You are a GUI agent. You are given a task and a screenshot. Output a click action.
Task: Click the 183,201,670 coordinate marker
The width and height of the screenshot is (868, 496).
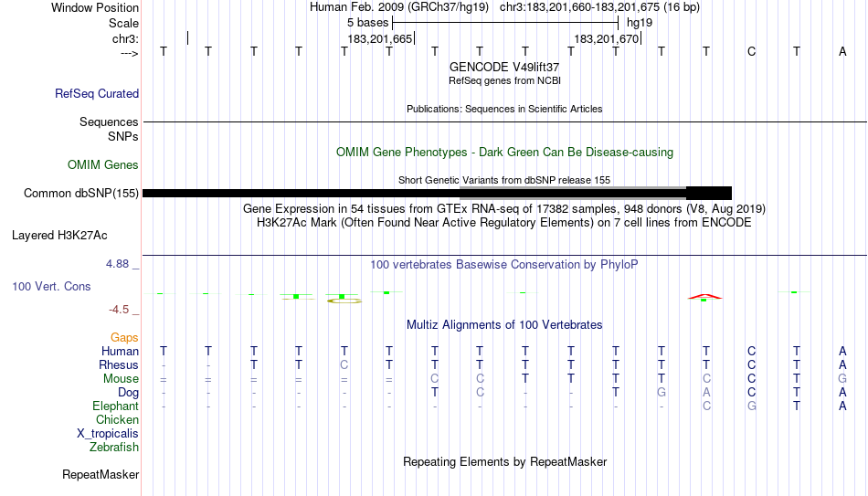click(x=607, y=38)
